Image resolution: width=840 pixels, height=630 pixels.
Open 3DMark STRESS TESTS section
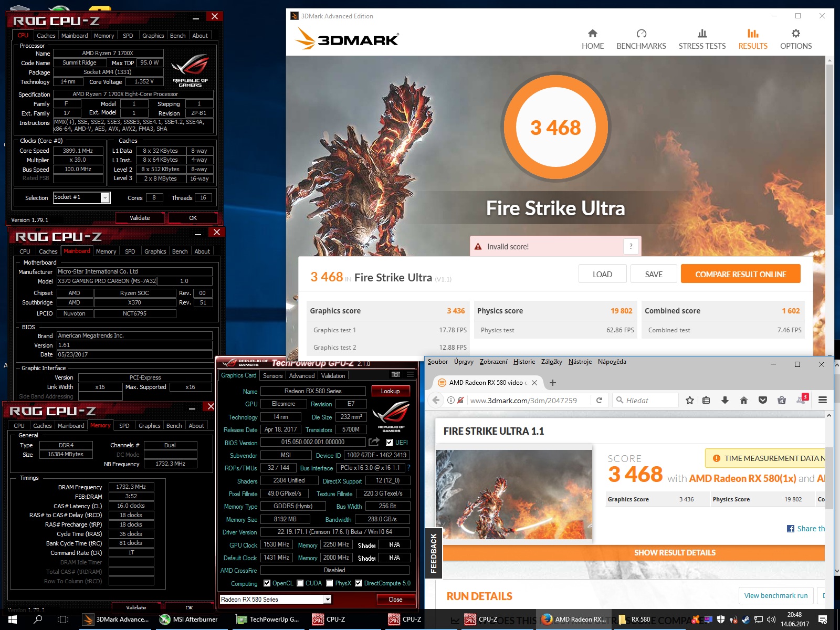click(702, 39)
